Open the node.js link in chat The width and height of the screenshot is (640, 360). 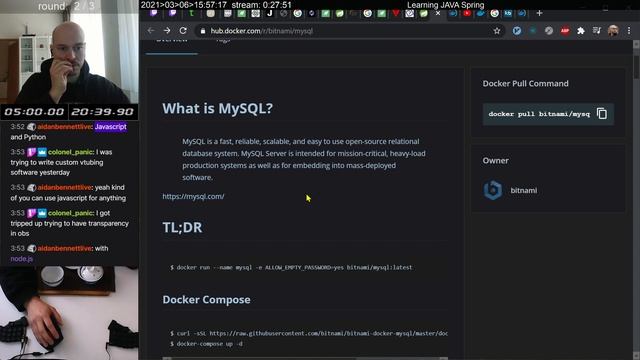(x=22, y=259)
